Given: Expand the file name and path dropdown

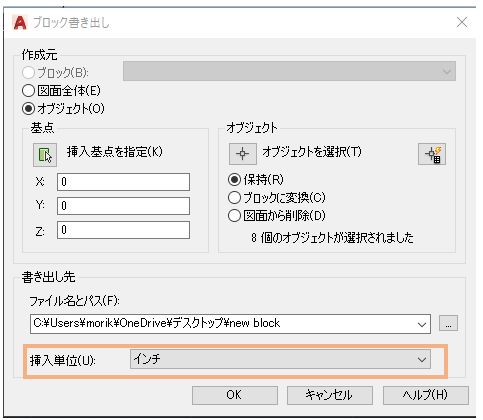Looking at the screenshot, I should (422, 324).
